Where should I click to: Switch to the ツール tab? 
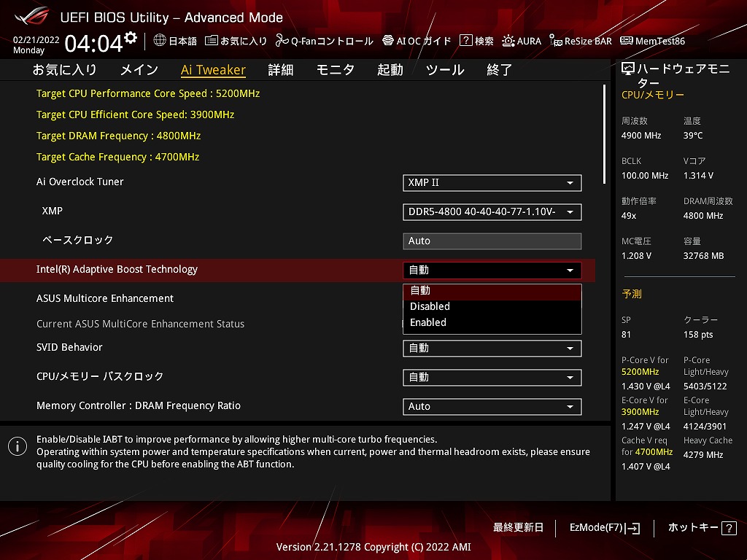click(x=445, y=70)
